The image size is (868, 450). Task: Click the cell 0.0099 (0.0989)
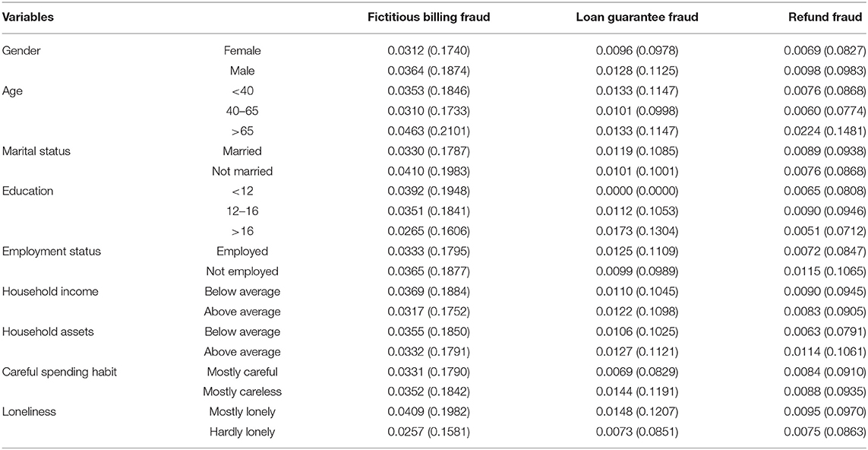tap(636, 271)
